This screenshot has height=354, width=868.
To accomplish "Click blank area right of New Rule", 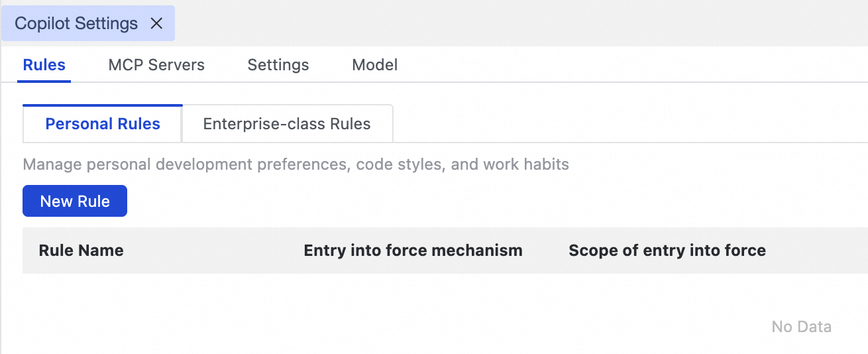I will click(464, 202).
